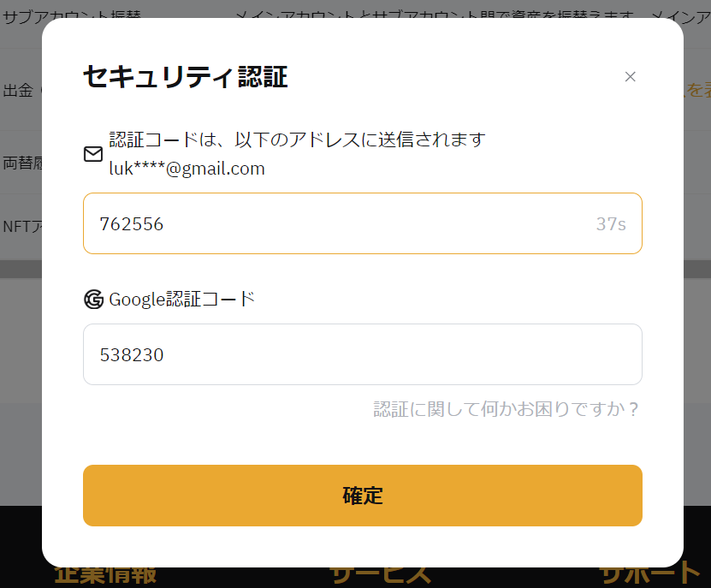Screen dimensions: 711x588
Task: Click the セキュリティ認証 dialog title
Action: coord(185,77)
